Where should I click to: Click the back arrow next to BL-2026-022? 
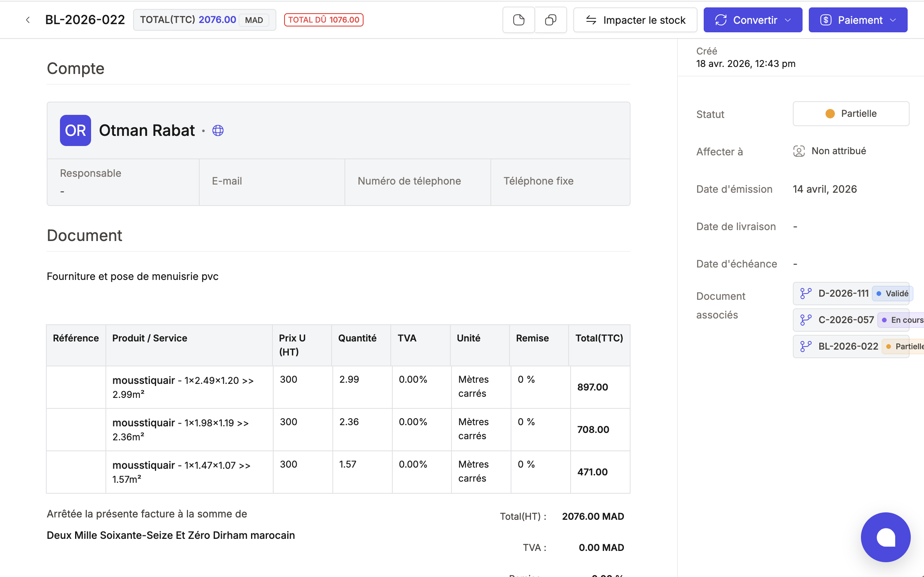tap(28, 20)
